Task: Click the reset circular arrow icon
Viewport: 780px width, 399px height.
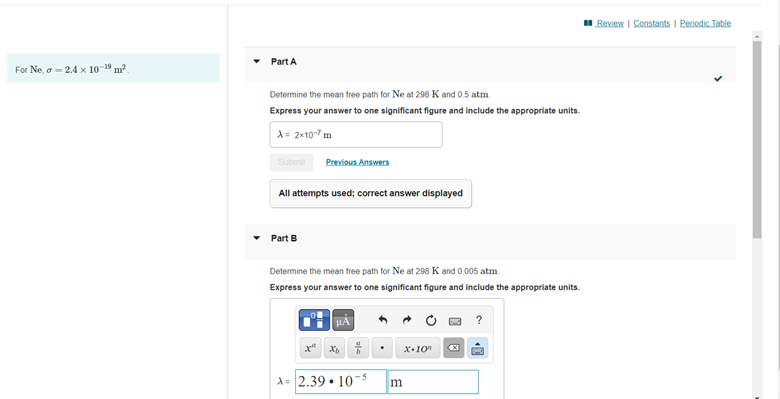Action: (431, 320)
